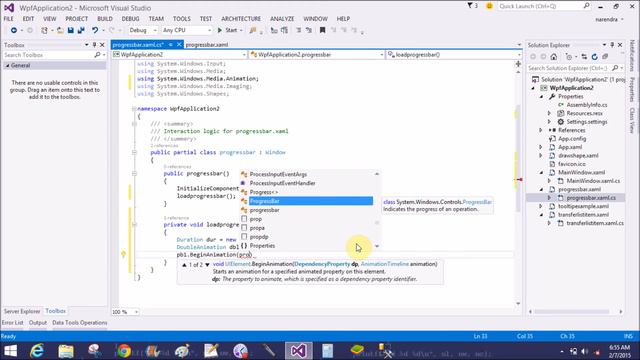Open the Debug configuration dropdown

click(x=142, y=30)
